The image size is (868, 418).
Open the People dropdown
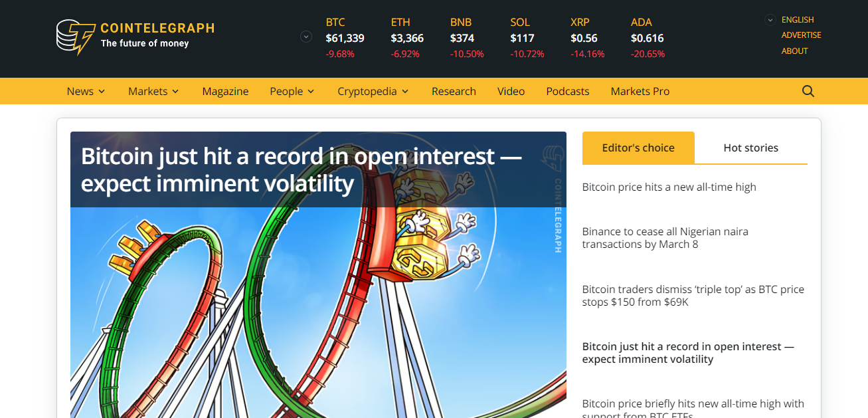[x=292, y=91]
